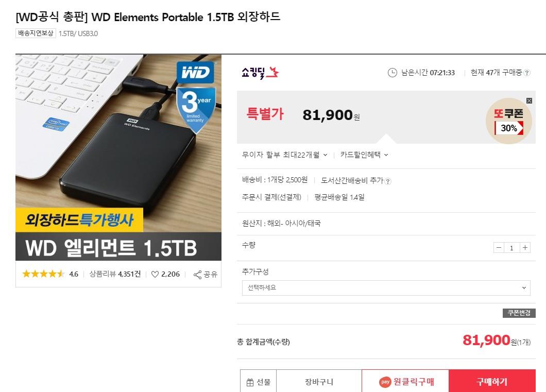
Task: Click the help icon beside 도서산간배송비 추가
Action: [x=388, y=181]
